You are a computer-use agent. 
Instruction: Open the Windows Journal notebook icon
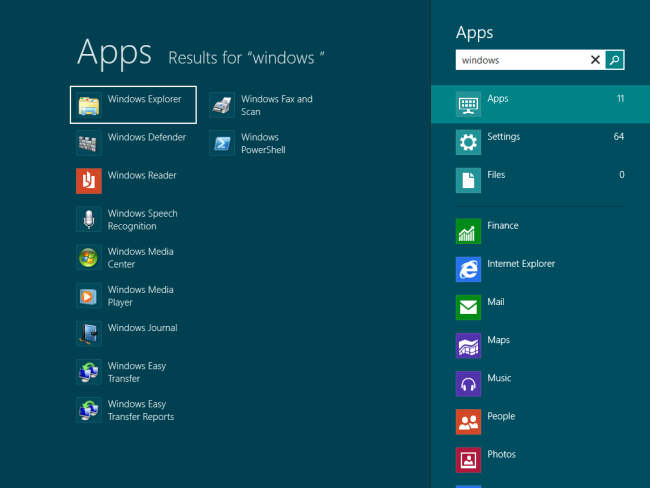coord(89,333)
